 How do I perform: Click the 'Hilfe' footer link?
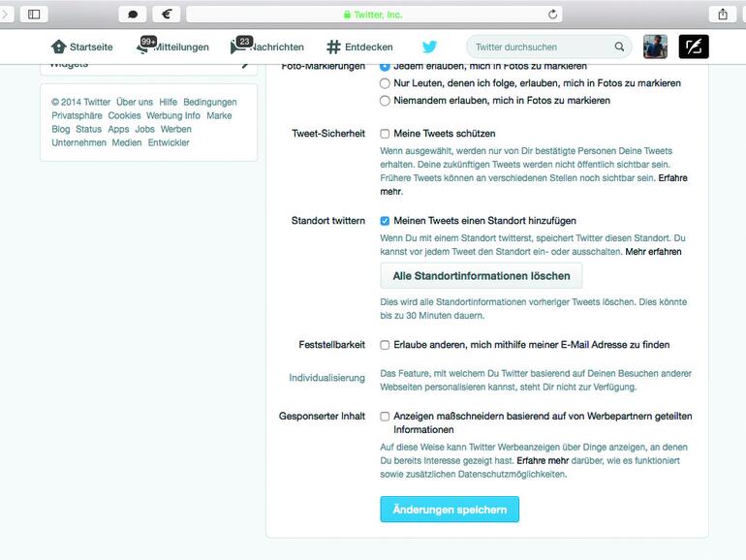point(168,102)
